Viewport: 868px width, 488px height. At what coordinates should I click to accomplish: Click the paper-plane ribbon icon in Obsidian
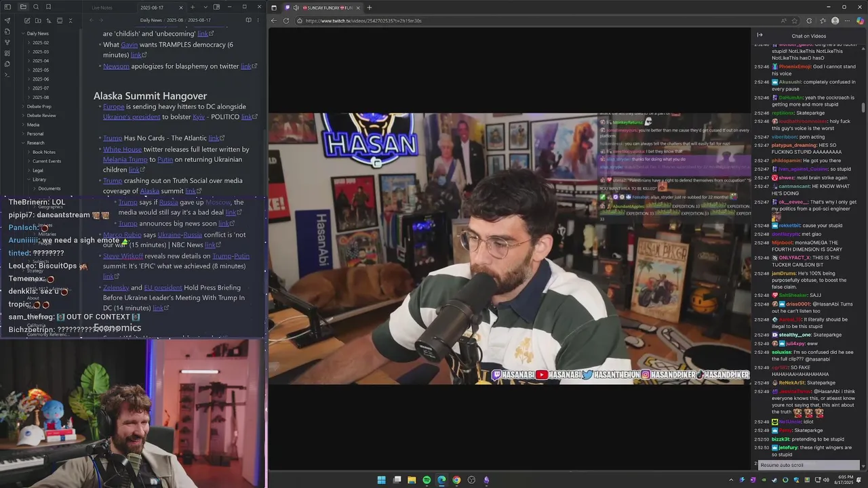click(x=7, y=20)
